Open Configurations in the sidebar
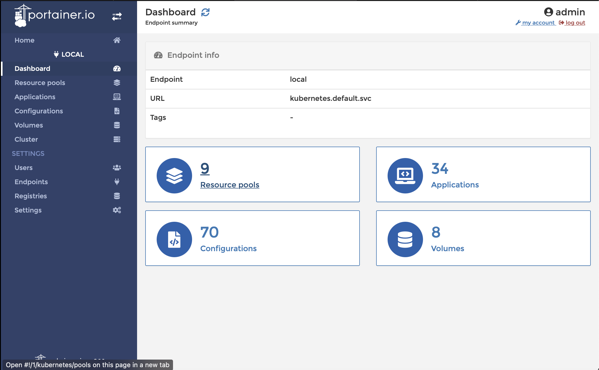This screenshot has height=370, width=599. [x=39, y=111]
